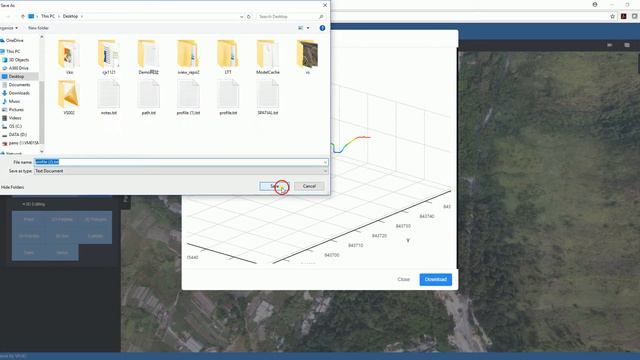
Task: Click New folder in the dialog toolbar
Action: [x=38, y=28]
